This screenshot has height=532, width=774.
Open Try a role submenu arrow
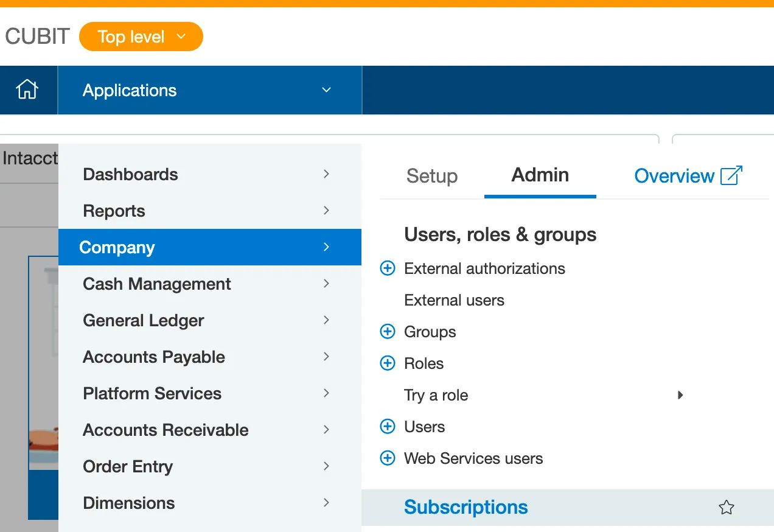point(680,395)
